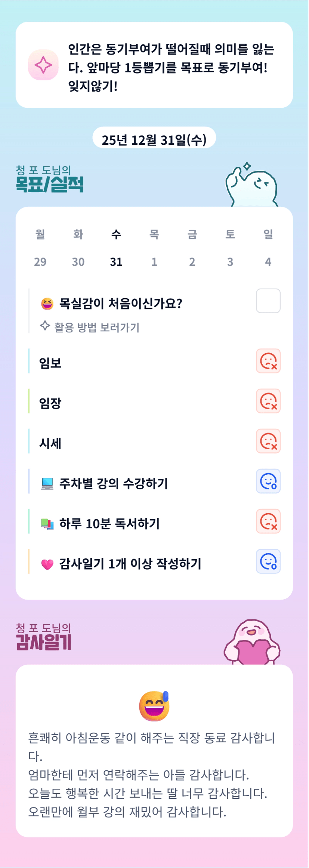Select Wednesday 31 in the week calendar

pos(116,262)
